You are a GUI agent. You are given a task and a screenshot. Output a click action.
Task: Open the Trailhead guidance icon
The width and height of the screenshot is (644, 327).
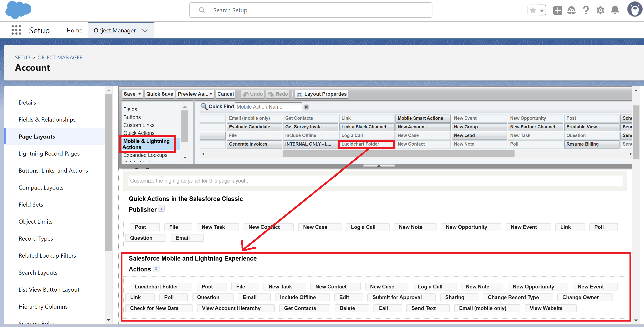pos(571,10)
